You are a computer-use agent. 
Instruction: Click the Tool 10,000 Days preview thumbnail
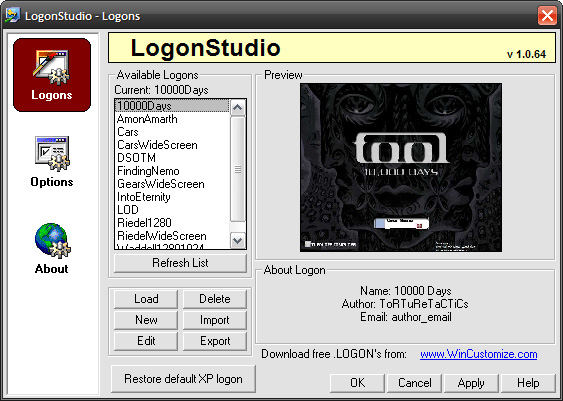401,168
